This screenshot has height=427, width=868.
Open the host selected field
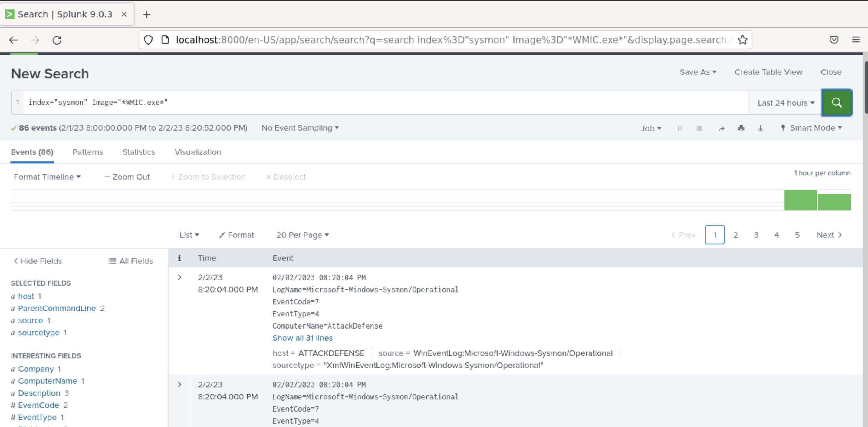point(26,296)
